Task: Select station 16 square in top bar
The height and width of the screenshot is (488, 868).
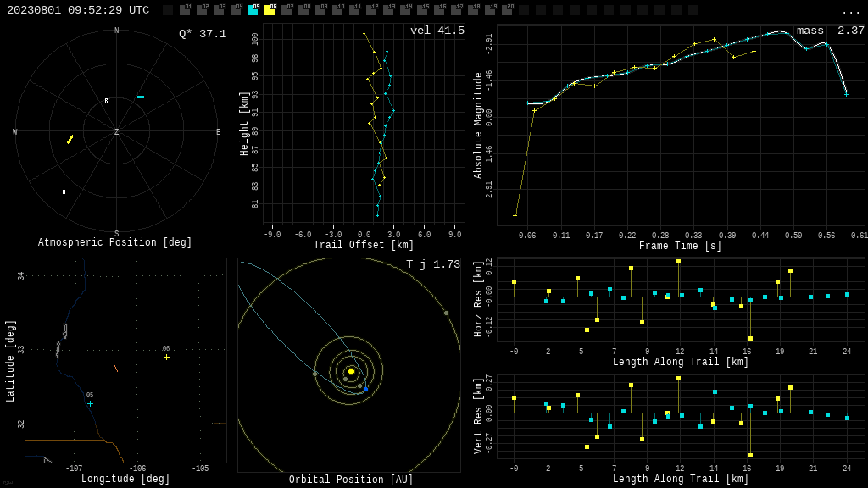Action: [440, 10]
